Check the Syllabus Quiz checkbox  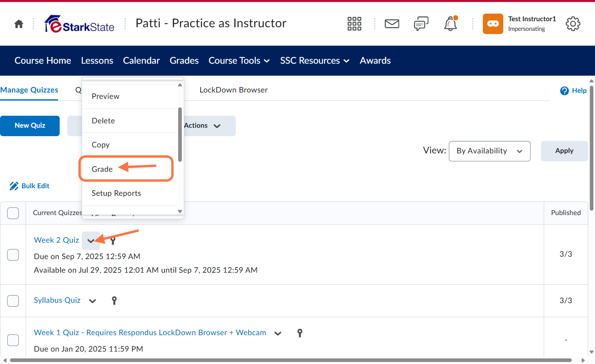[13, 301]
